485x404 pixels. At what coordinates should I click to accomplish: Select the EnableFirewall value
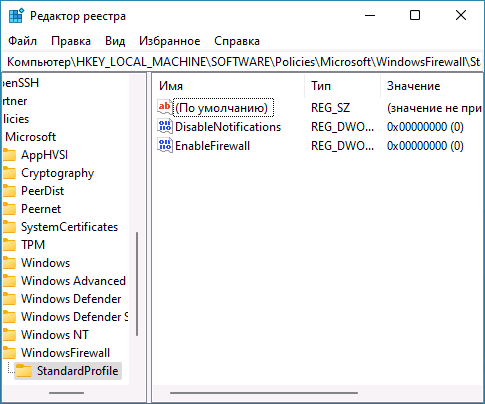[212, 146]
